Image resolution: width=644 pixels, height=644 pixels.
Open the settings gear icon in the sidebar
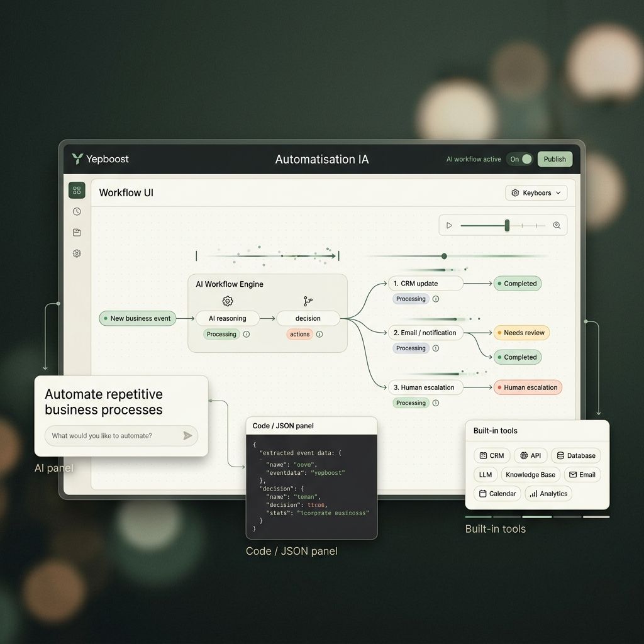(x=77, y=253)
